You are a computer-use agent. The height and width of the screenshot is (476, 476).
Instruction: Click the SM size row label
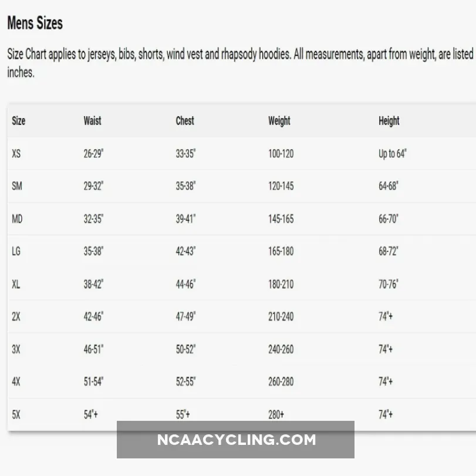(x=17, y=186)
